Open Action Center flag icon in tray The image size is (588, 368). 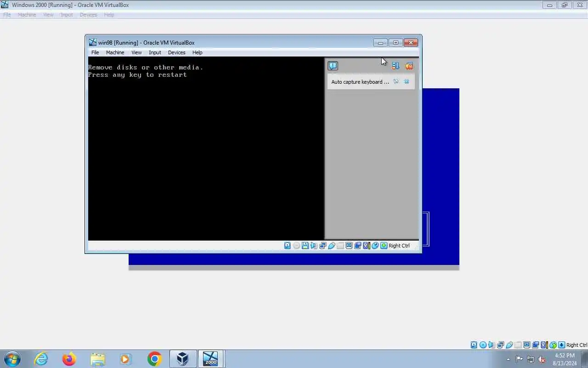519,360
